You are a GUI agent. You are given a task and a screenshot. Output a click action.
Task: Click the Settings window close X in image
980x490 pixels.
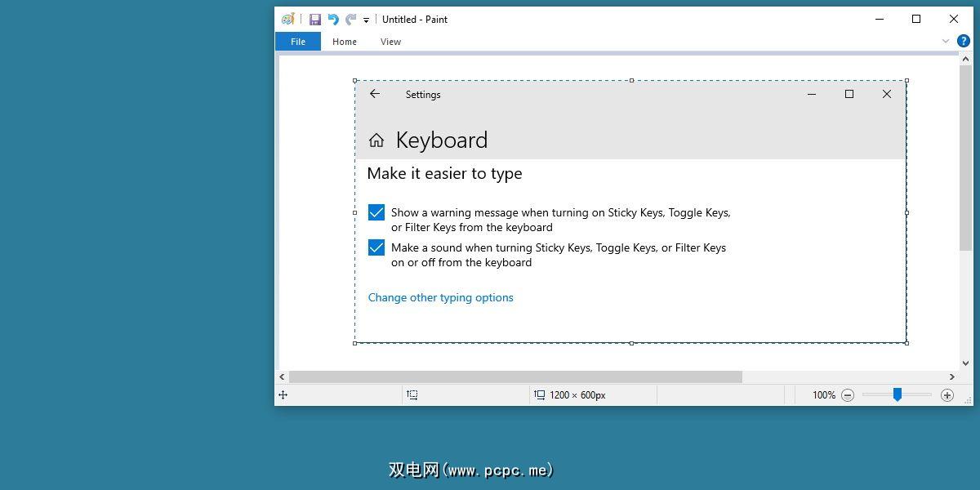887,94
